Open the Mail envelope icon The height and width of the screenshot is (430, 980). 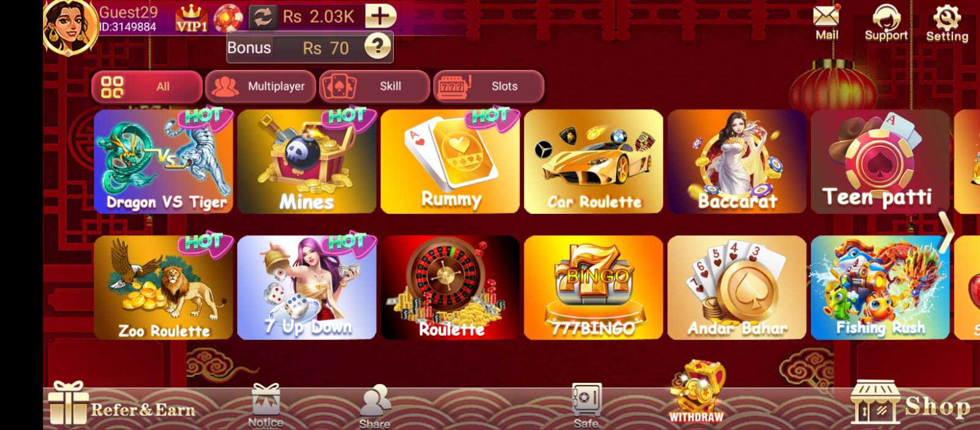coord(826,16)
